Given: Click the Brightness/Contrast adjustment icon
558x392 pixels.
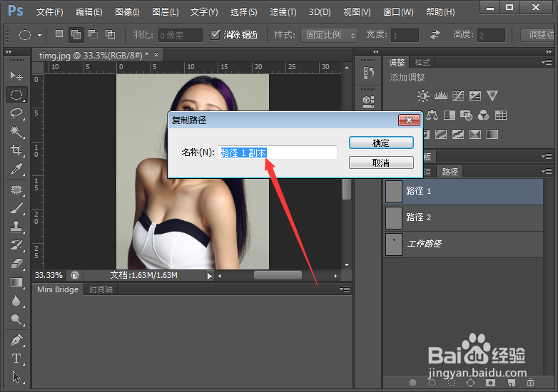Looking at the screenshot, I should (423, 96).
